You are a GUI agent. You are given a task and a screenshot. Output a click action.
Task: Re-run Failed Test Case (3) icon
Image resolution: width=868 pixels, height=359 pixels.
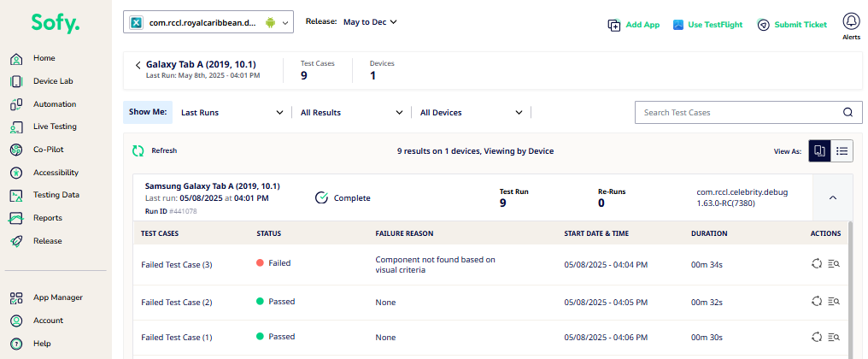pos(816,264)
